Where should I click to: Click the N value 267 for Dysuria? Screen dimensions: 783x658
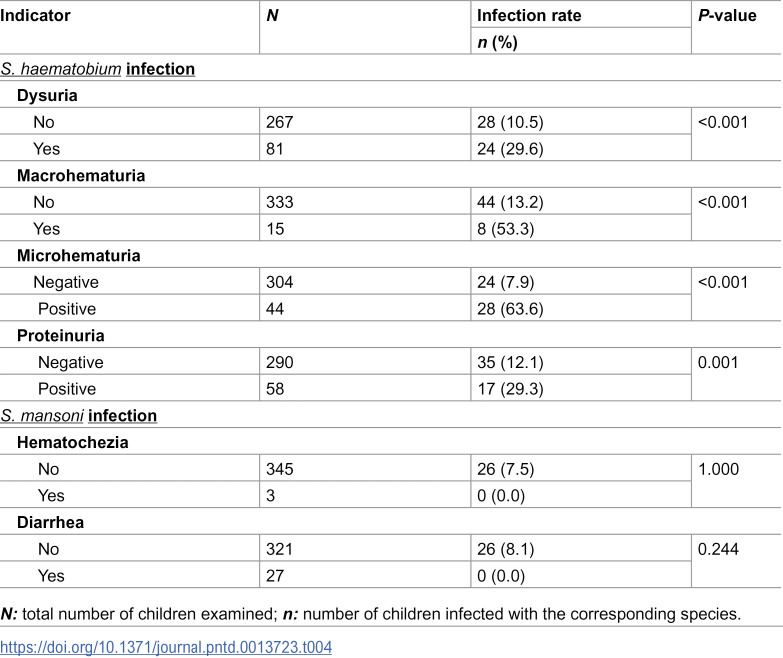point(279,122)
